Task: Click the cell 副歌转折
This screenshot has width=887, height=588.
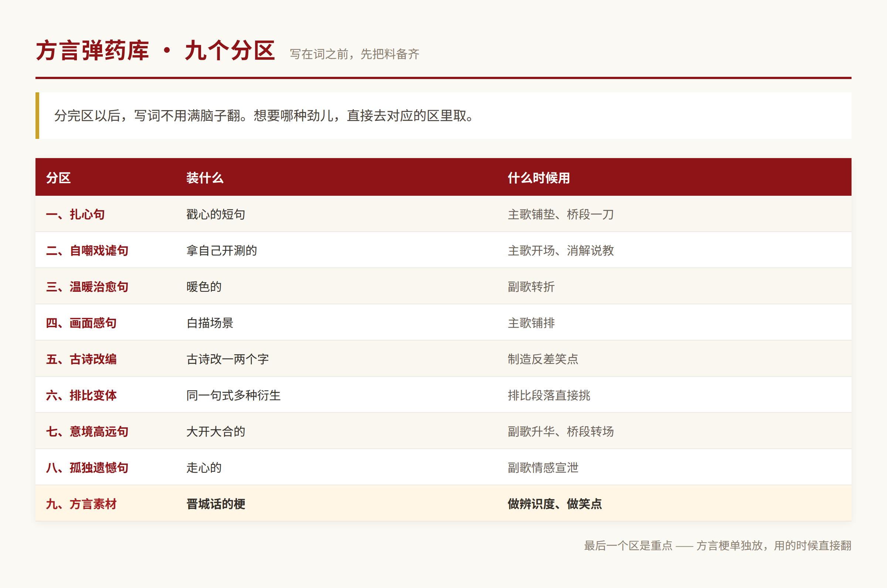Action: pyautogui.click(x=531, y=287)
